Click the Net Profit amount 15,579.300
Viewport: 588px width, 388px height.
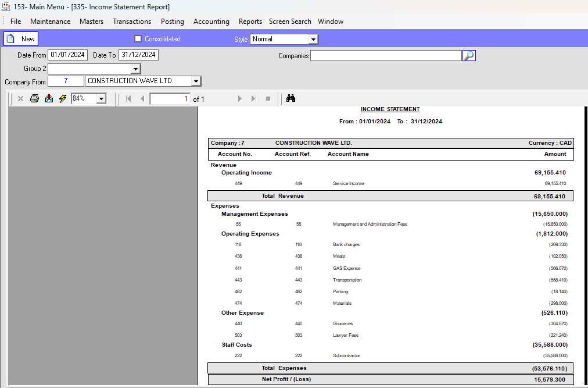(x=550, y=380)
